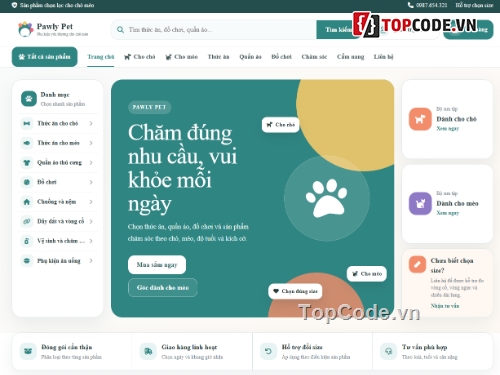Click the Nhận tư vấn link
Viewport: 500px width, 375px height.
(x=445, y=306)
